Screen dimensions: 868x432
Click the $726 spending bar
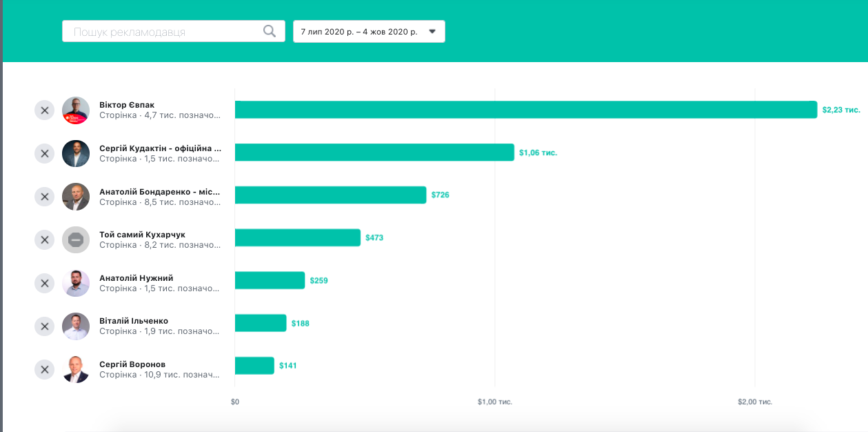330,195
